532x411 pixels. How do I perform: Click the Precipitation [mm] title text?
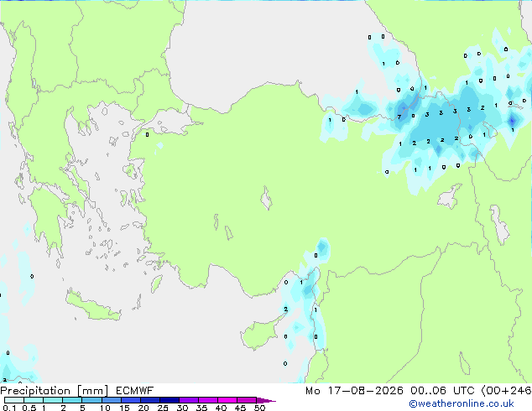55,391
